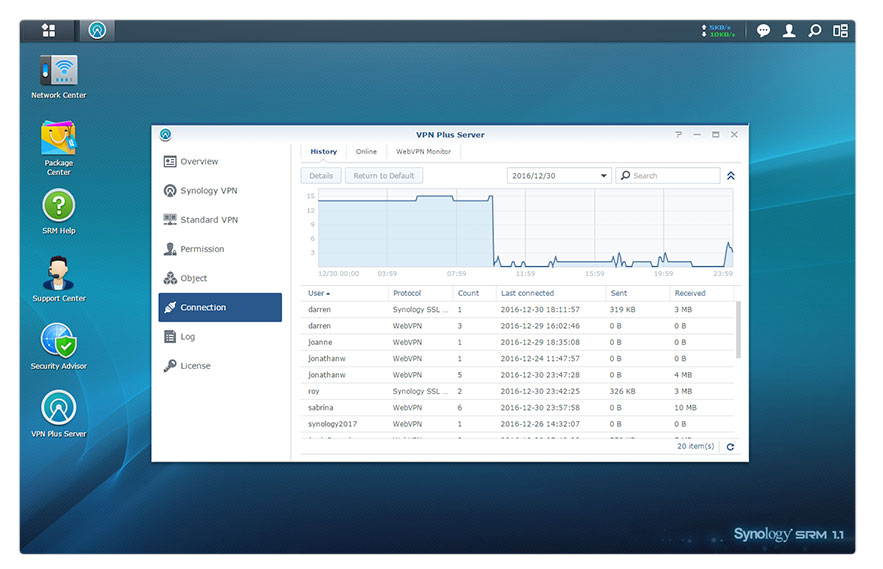Open the Synology VPN section

click(x=220, y=190)
